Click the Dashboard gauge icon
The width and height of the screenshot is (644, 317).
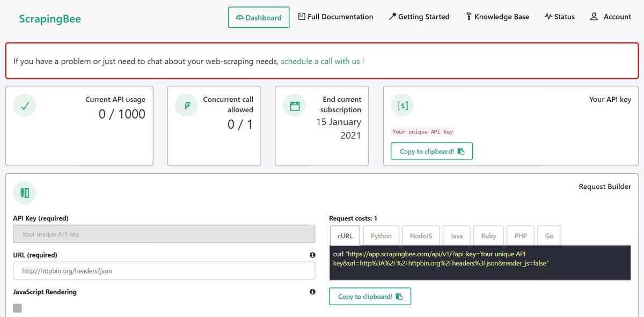240,18
